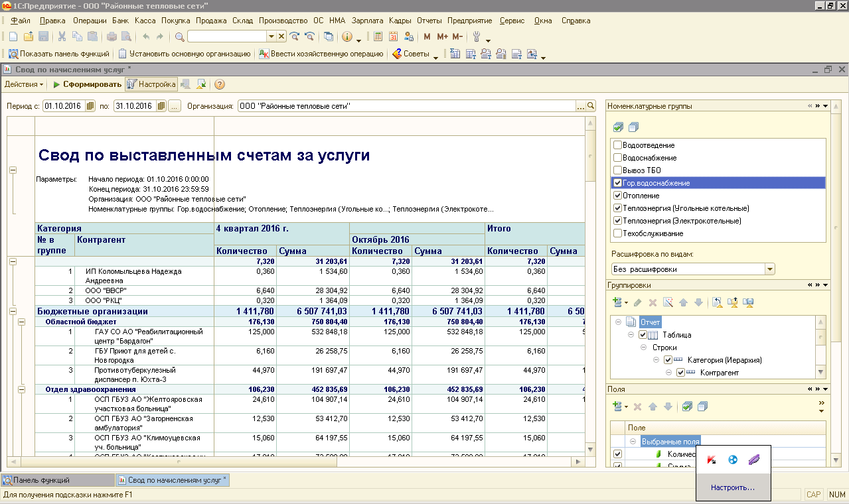The height and width of the screenshot is (504, 849).
Task: Collapse the Бюджетные организации group in report
Action: click(13, 311)
